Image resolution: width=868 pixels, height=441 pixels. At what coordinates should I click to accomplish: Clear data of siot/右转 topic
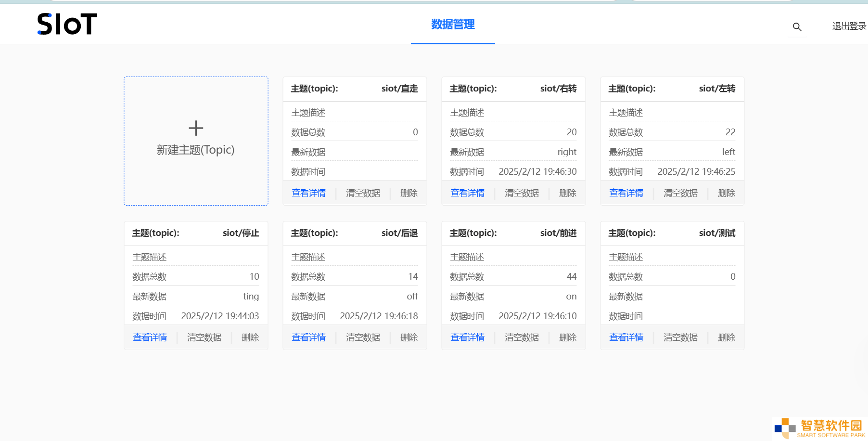click(x=522, y=193)
